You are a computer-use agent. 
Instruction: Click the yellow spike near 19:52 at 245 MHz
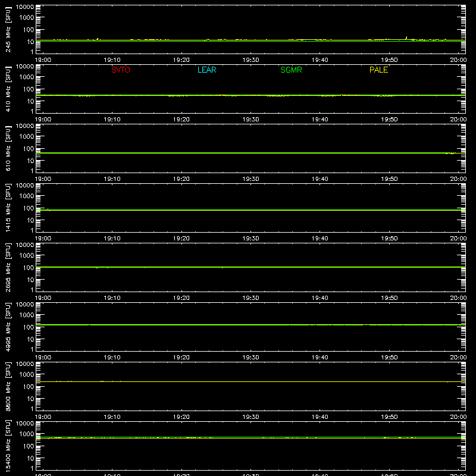pyautogui.click(x=406, y=37)
